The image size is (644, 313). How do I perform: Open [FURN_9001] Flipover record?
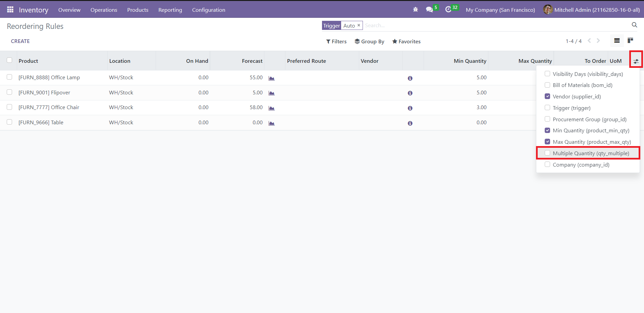coord(44,92)
